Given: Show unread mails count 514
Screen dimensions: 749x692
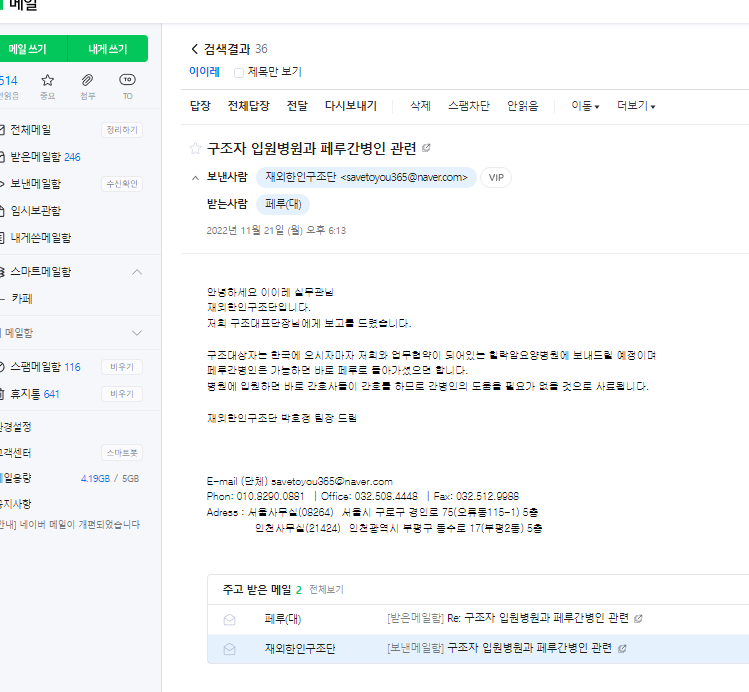Looking at the screenshot, I should click(x=9, y=80).
